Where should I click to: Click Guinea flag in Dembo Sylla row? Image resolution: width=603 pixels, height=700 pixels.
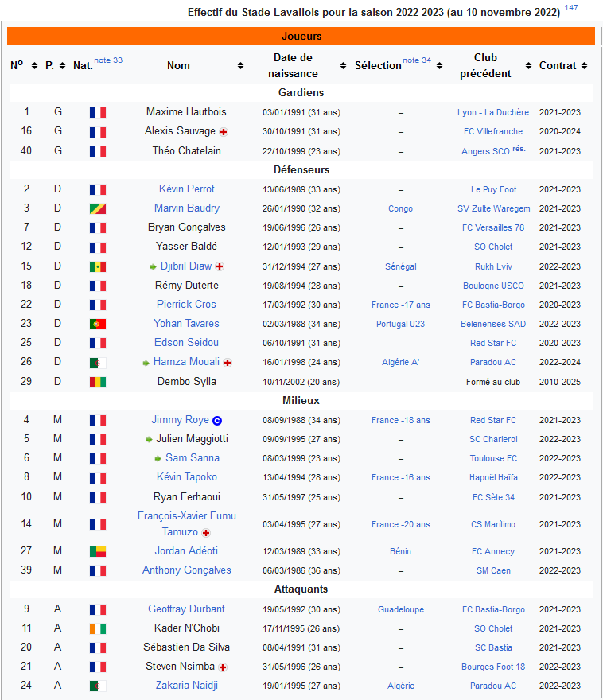98,382
